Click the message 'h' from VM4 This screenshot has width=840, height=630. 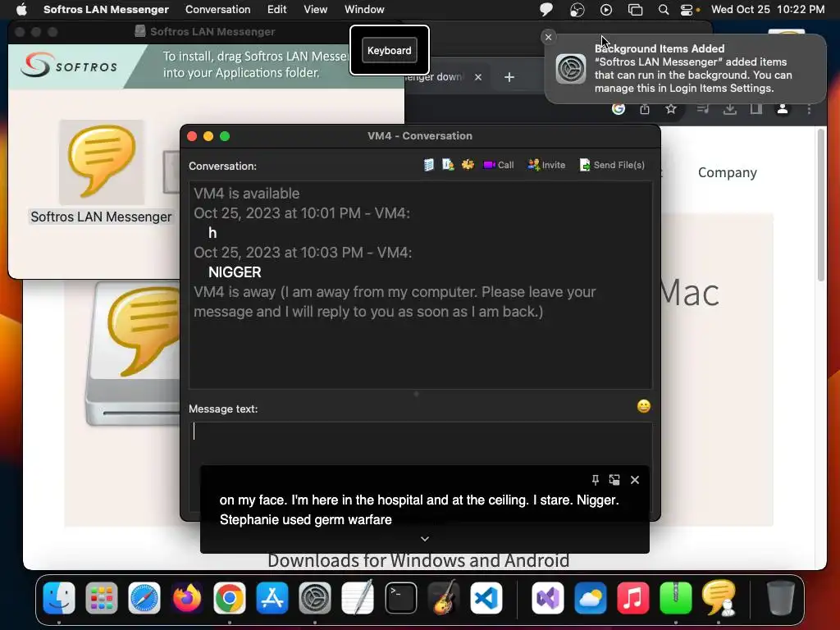click(212, 233)
